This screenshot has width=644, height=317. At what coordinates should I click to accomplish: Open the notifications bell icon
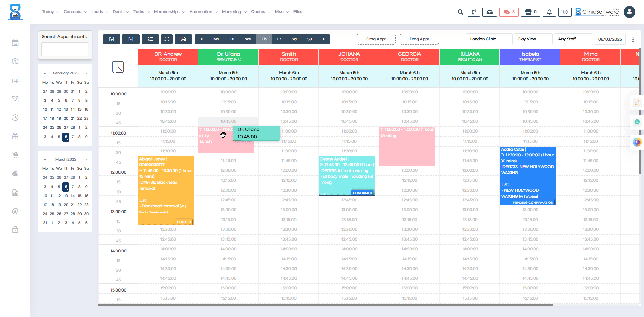point(549,12)
